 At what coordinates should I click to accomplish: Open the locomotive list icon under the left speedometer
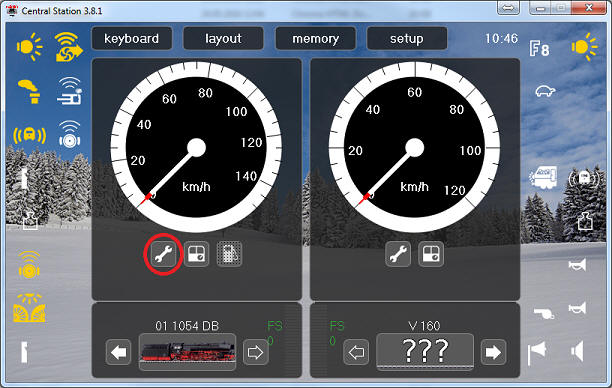[x=196, y=254]
